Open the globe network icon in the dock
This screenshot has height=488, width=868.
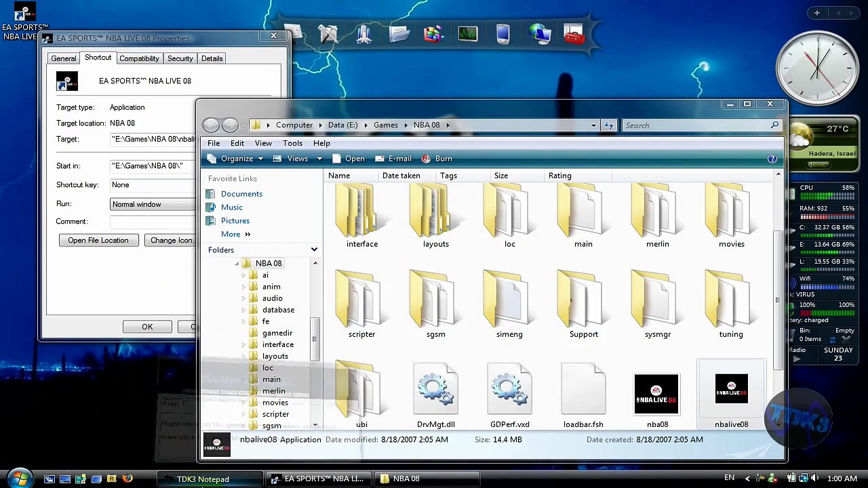pyautogui.click(x=539, y=33)
